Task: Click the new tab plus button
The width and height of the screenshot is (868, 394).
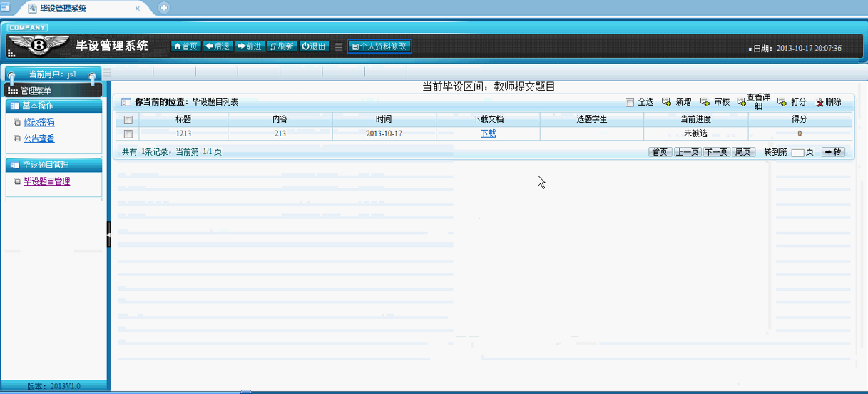Action: coord(163,8)
